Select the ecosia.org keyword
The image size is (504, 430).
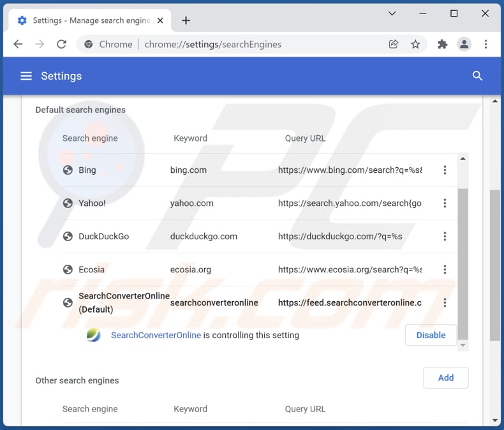(191, 269)
